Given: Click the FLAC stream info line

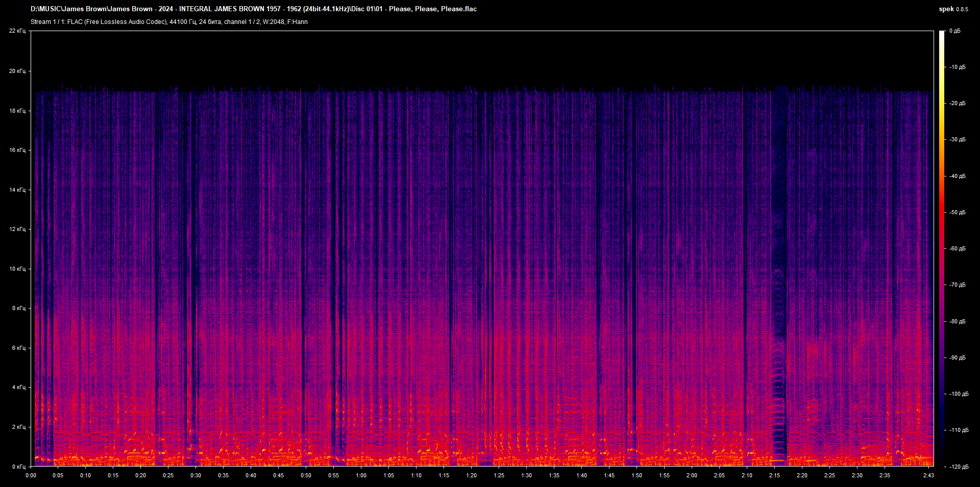Looking at the screenshot, I should (169, 22).
